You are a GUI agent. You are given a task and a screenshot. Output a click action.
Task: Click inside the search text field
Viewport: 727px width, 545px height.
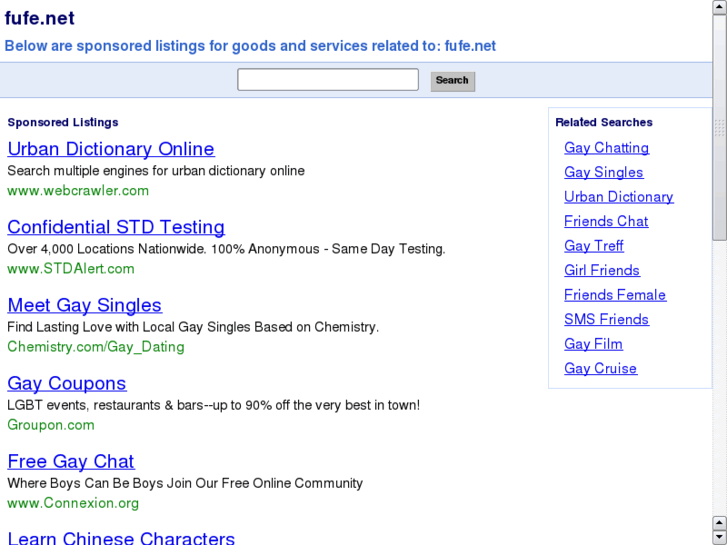click(x=328, y=80)
